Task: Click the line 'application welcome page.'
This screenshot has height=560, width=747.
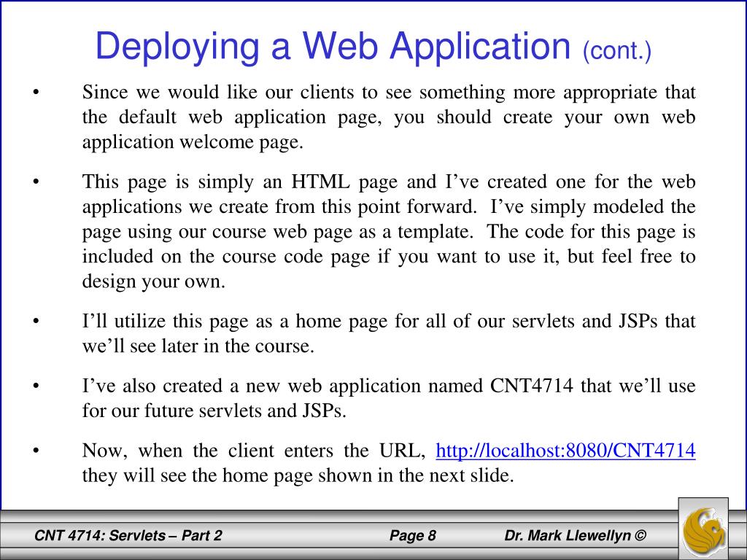Action: 193,142
